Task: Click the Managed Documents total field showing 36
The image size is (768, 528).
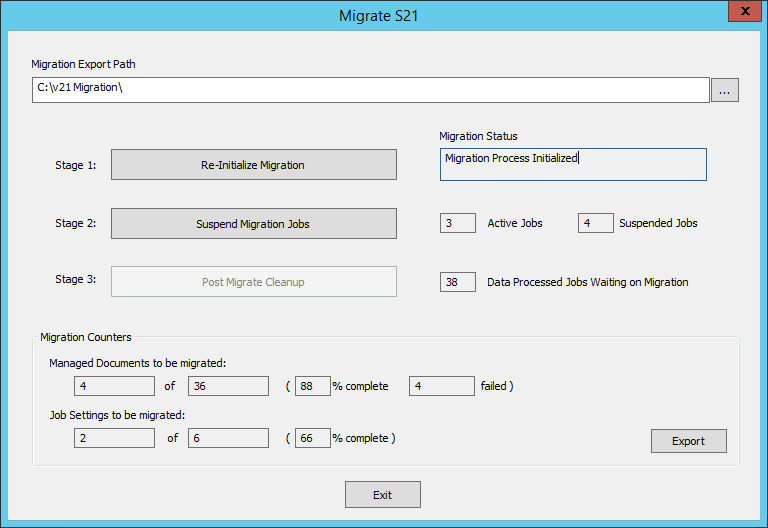Action: pos(228,386)
